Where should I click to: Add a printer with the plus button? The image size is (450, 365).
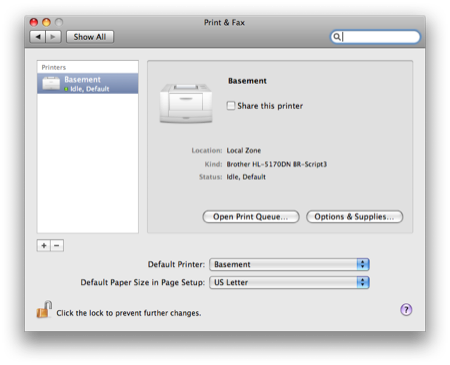point(44,246)
